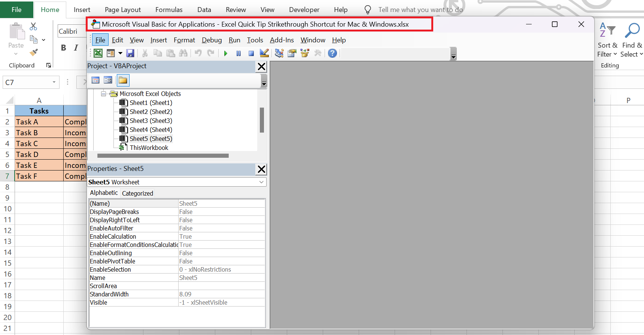Viewport: 644px width, 335px height.
Task: Open the VBA Debug menu
Action: pos(212,40)
